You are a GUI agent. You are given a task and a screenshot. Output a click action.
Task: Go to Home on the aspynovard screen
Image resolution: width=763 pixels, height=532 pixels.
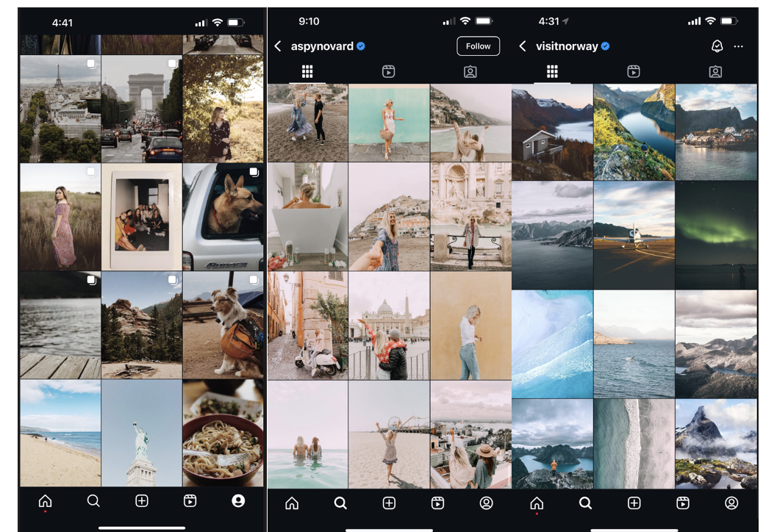(x=292, y=503)
